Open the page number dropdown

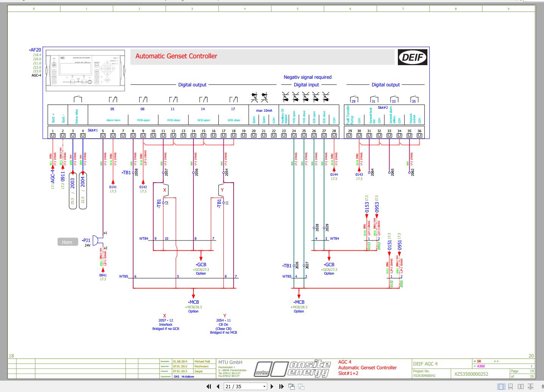click(265, 386)
